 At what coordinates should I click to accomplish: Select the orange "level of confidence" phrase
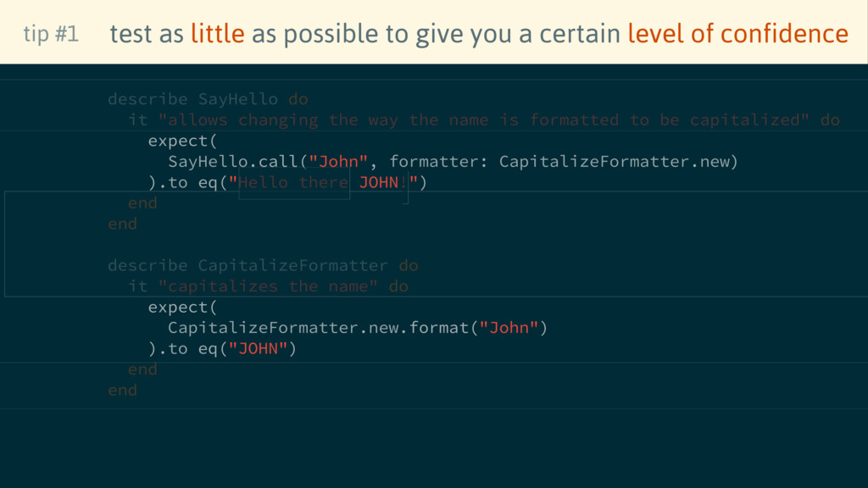tap(737, 34)
